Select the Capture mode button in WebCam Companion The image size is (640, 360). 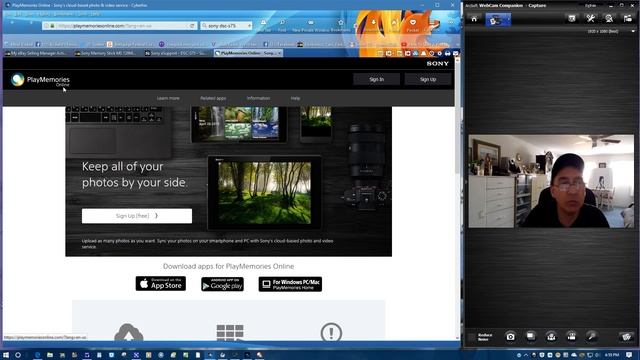498,20
